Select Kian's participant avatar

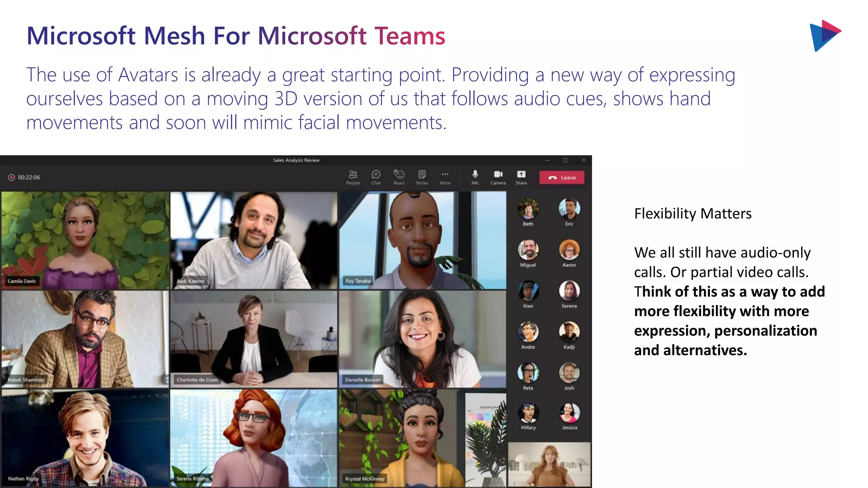click(528, 291)
